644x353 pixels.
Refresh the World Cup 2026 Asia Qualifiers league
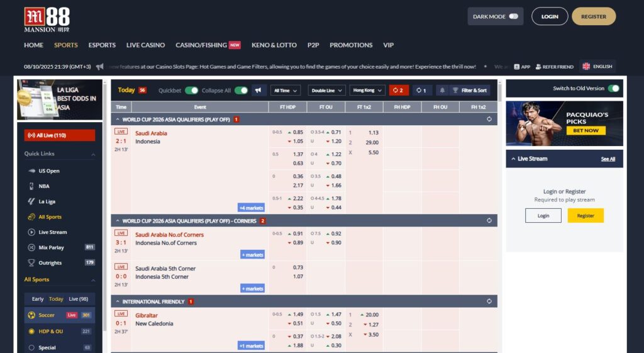point(489,119)
